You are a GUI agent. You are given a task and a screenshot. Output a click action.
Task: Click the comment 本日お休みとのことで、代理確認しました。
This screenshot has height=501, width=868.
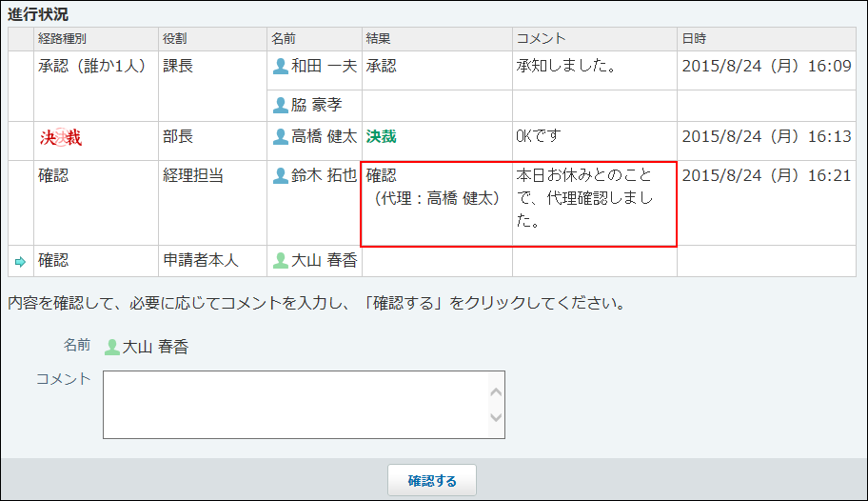[584, 198]
